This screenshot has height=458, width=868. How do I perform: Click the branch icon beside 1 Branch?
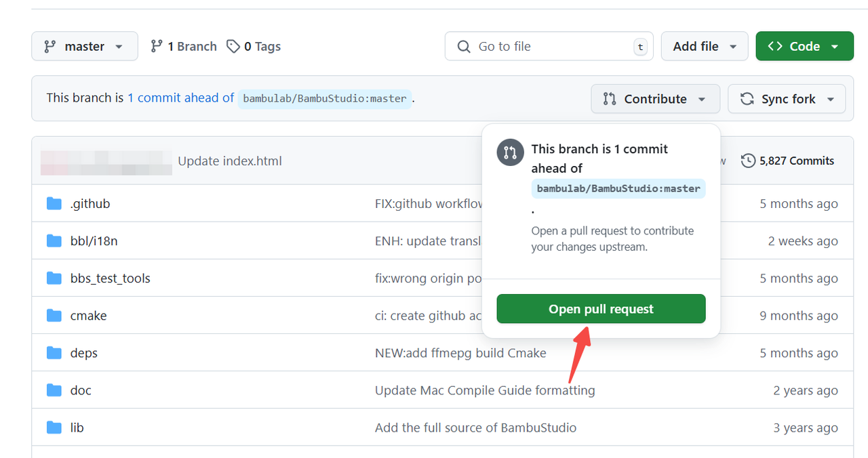coord(157,46)
